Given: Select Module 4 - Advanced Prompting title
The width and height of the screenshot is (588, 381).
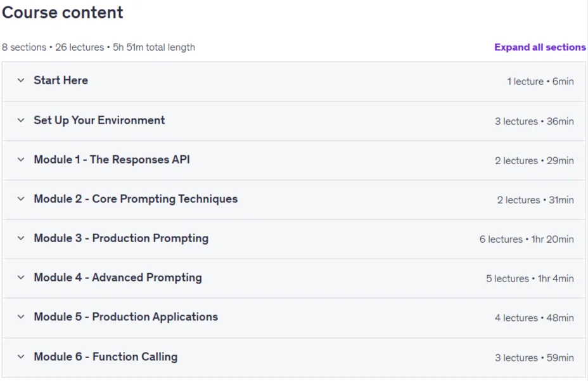Looking at the screenshot, I should tap(118, 278).
